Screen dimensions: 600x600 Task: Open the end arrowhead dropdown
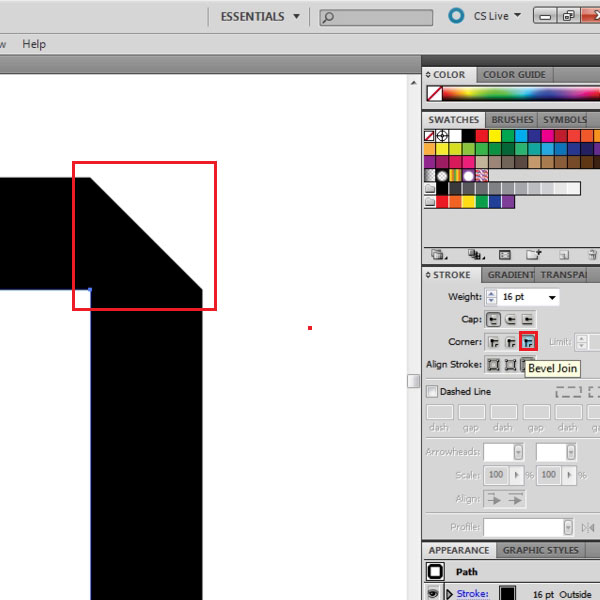click(x=571, y=452)
